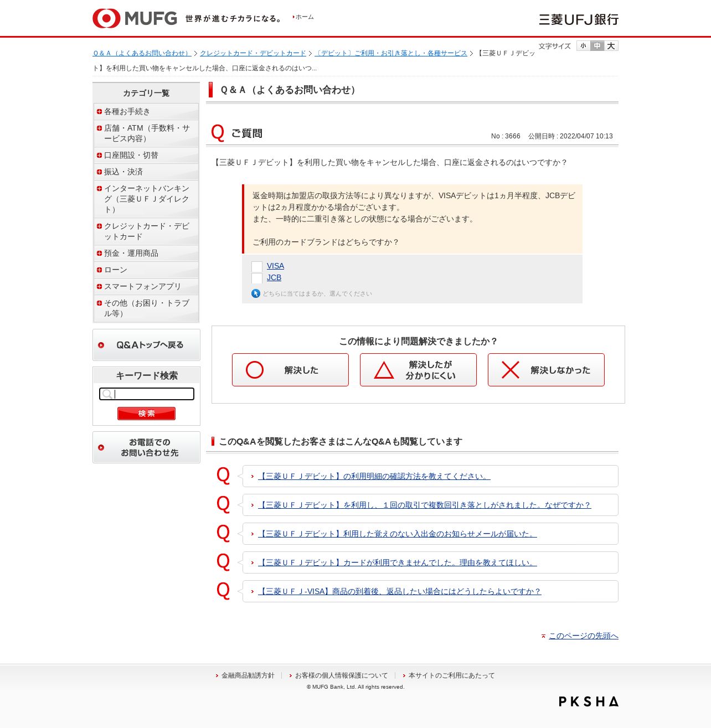Click the 解決しなかった button
This screenshot has height=728, width=711.
(546, 370)
